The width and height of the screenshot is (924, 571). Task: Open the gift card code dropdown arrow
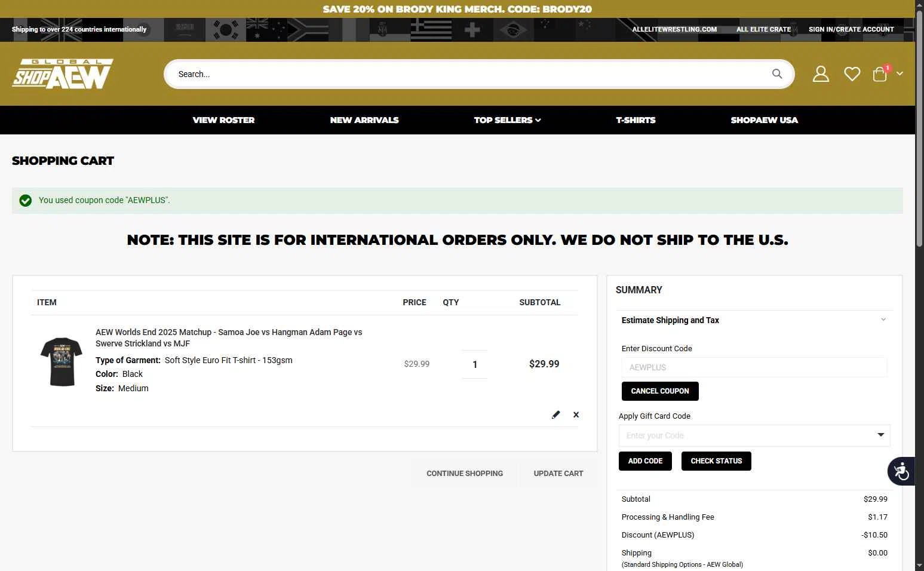pos(880,435)
